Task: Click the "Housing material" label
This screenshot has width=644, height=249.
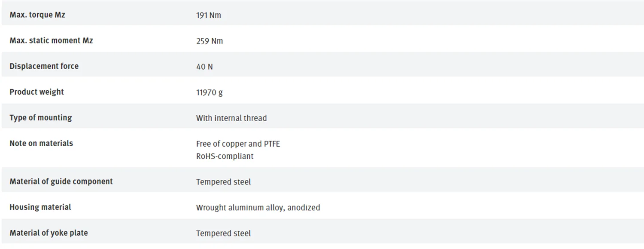Action: click(40, 207)
